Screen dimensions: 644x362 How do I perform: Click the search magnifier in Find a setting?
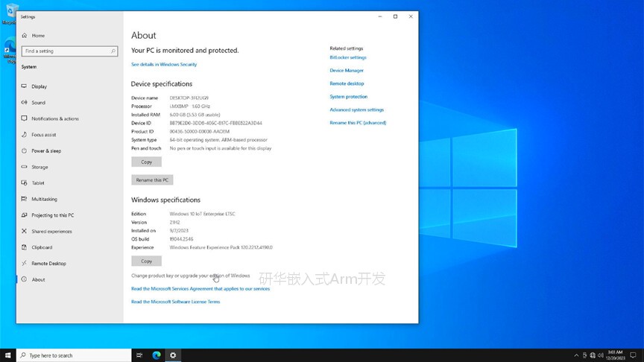tap(113, 51)
